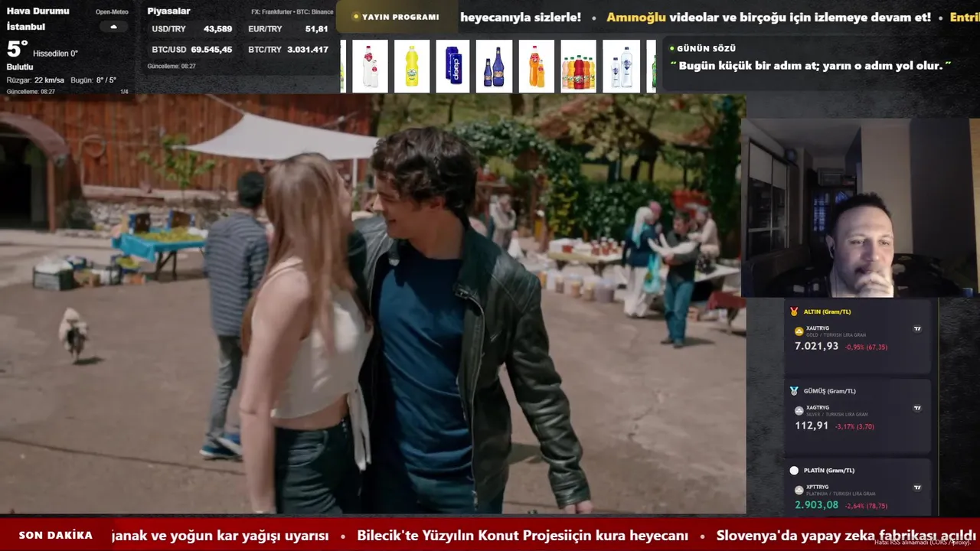Click the 1/4 page indicator in weather widget
The height and width of the screenshot is (551, 980).
pos(124,92)
